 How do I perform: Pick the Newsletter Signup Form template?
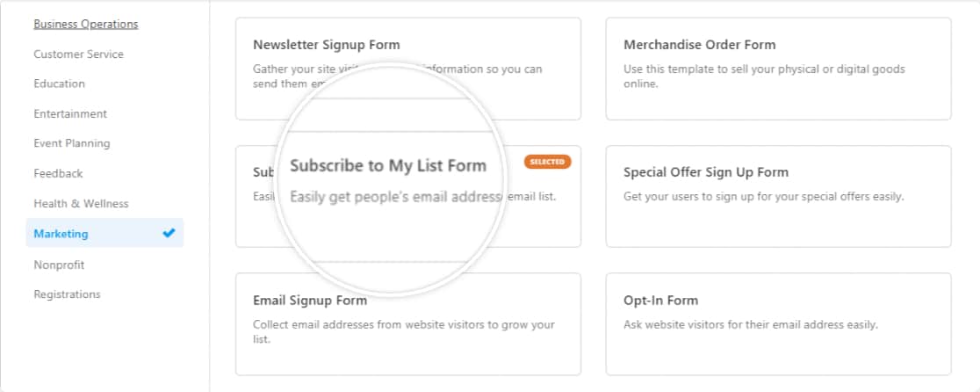326,45
